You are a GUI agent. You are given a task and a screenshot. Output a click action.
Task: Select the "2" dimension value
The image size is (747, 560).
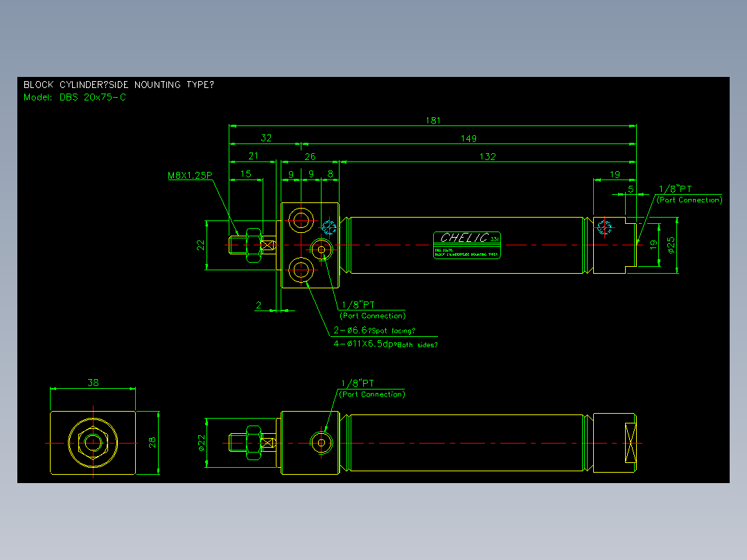pos(258,306)
